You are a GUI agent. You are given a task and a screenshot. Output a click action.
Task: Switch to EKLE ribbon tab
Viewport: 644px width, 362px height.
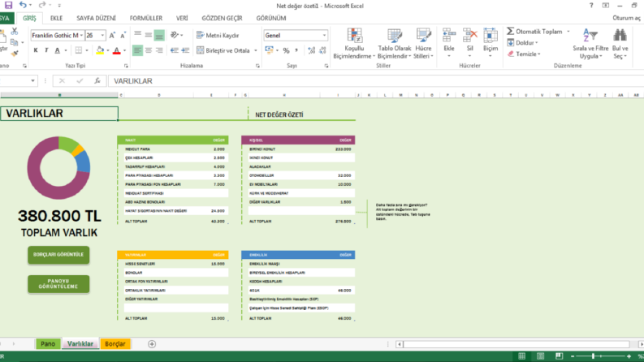(x=56, y=18)
